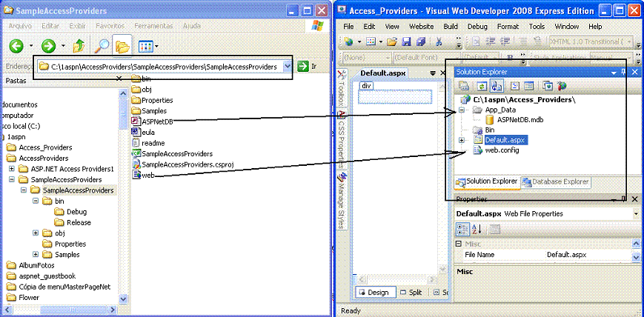Click the Refresh icon in Solution Explorer
Screen dimensions: 644x317
click(482, 86)
